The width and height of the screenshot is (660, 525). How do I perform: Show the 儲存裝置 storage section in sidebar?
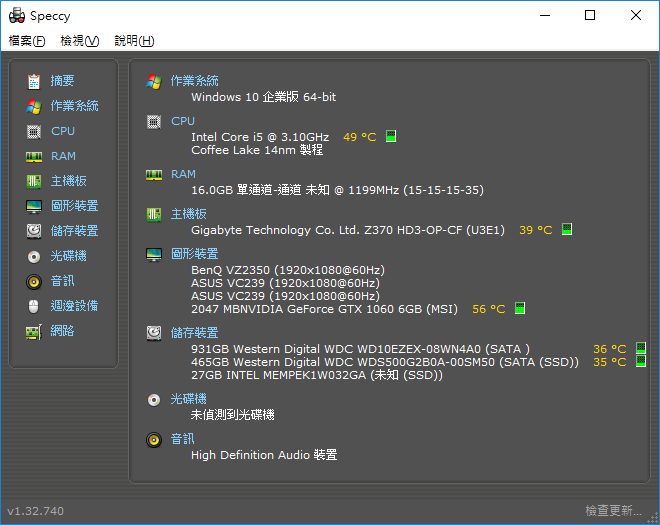(75, 231)
